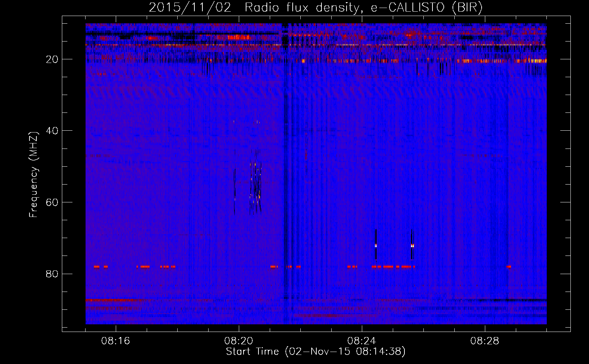Click the bright spike near 08:24 at 72 MHz
Image resolution: width=589 pixels, height=364 pixels.
click(x=376, y=245)
